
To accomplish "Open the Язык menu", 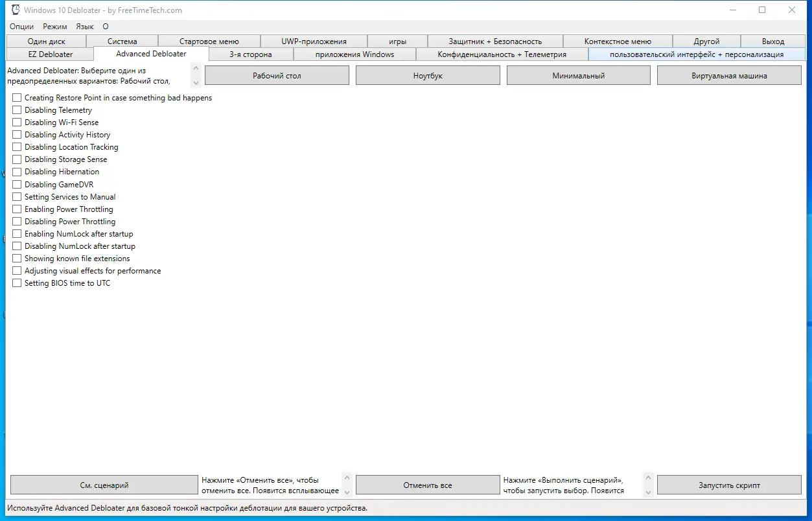I will pos(85,27).
